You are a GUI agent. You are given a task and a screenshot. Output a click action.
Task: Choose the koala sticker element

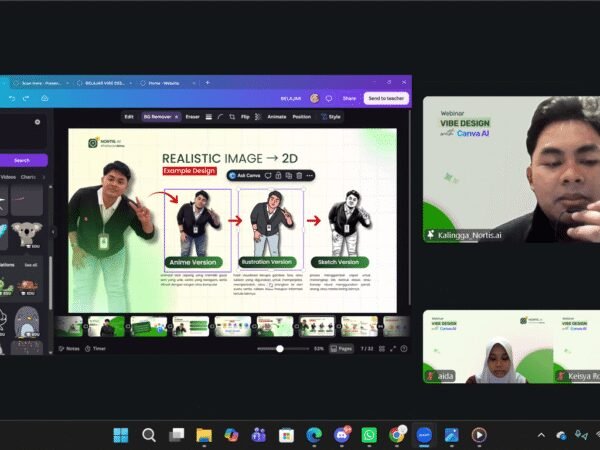point(26,234)
